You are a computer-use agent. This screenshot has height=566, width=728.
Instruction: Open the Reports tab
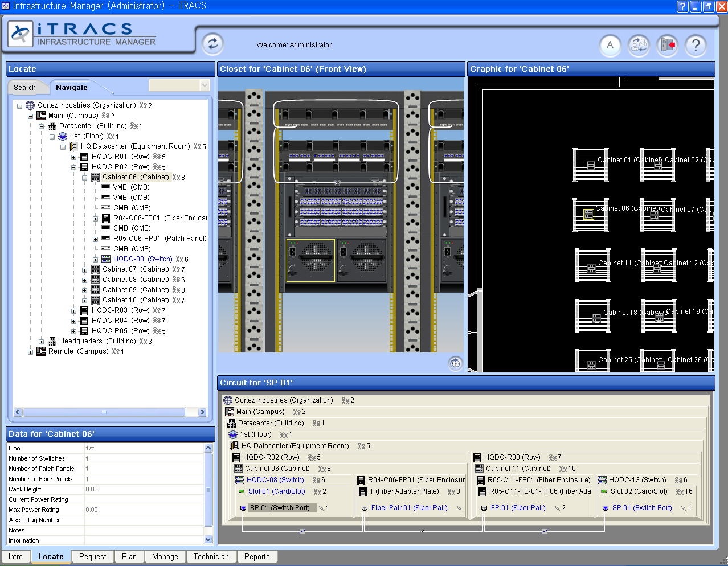(257, 557)
